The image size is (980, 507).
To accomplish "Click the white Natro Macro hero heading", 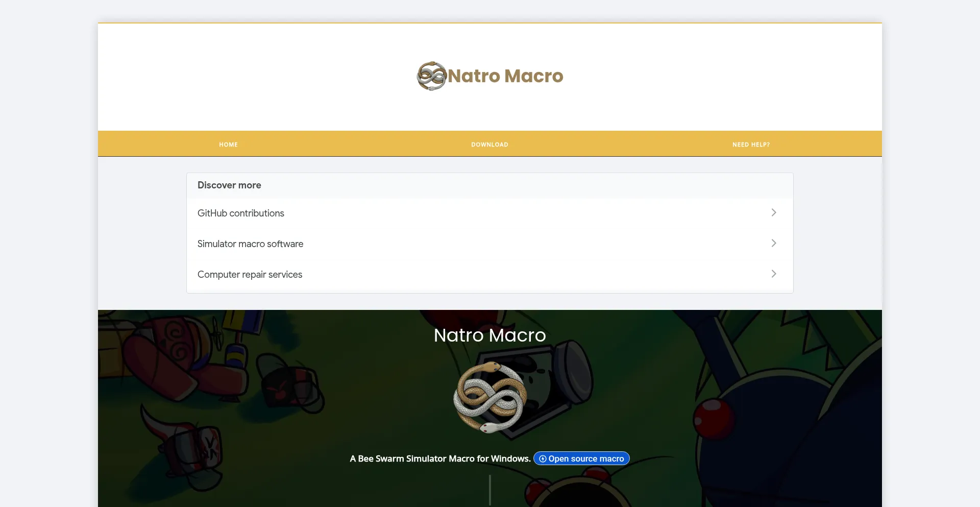I will [490, 335].
